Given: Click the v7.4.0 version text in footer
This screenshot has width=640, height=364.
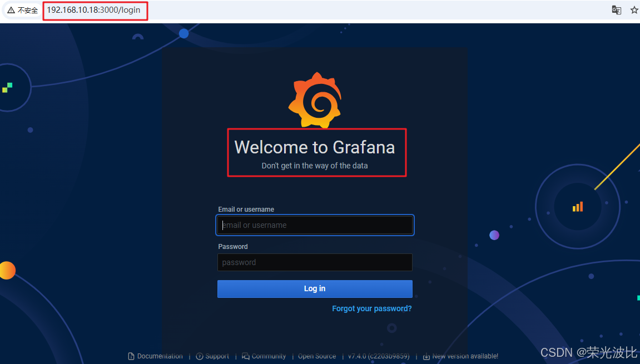Looking at the screenshot, I should coord(378,356).
